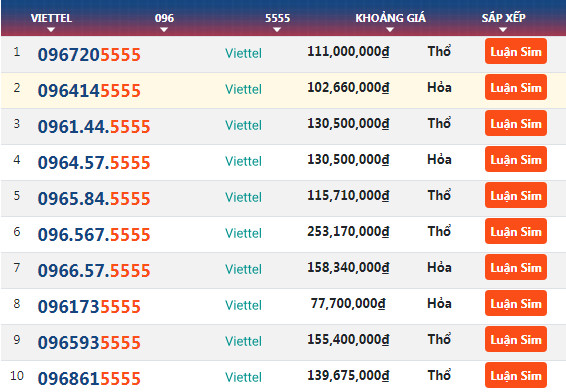Select price 253,170,000đ
This screenshot has height=392, width=566.
[348, 231]
